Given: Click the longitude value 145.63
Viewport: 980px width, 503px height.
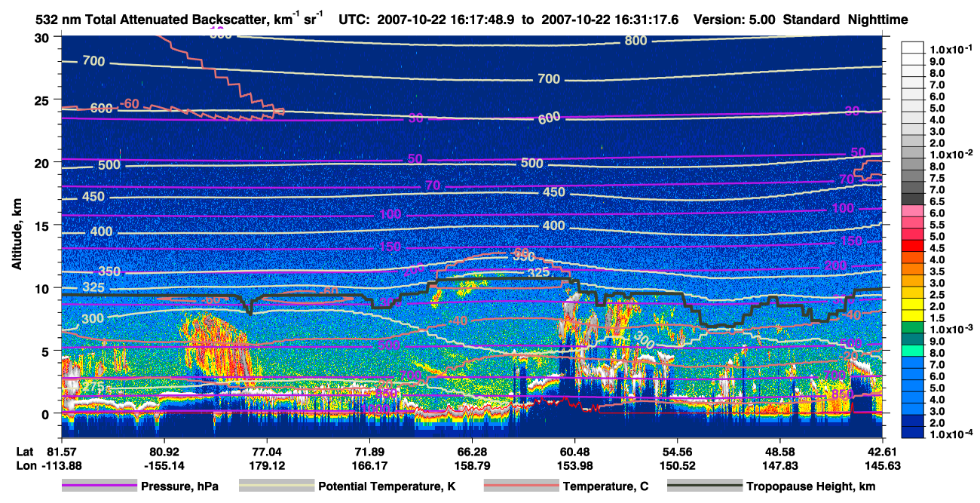Looking at the screenshot, I should click(x=883, y=465).
